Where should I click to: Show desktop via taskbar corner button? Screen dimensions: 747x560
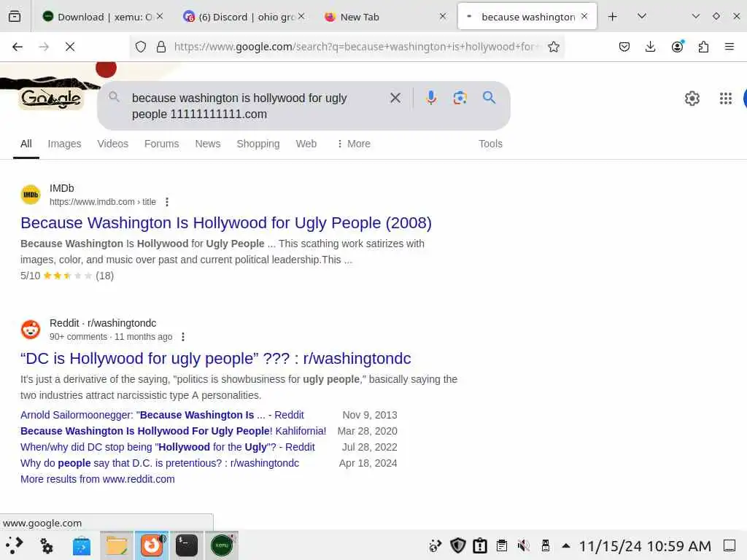729,545
